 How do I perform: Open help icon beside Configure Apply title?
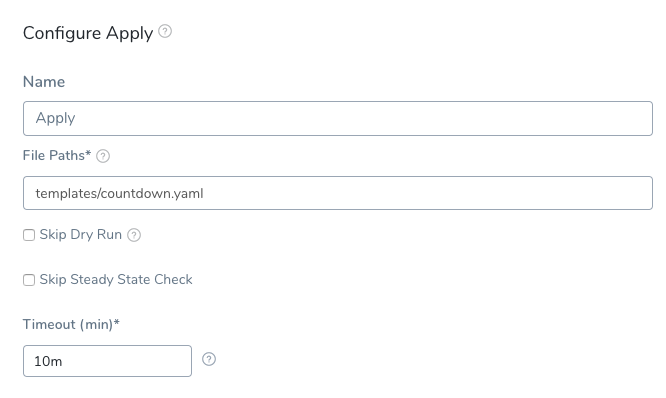165,31
